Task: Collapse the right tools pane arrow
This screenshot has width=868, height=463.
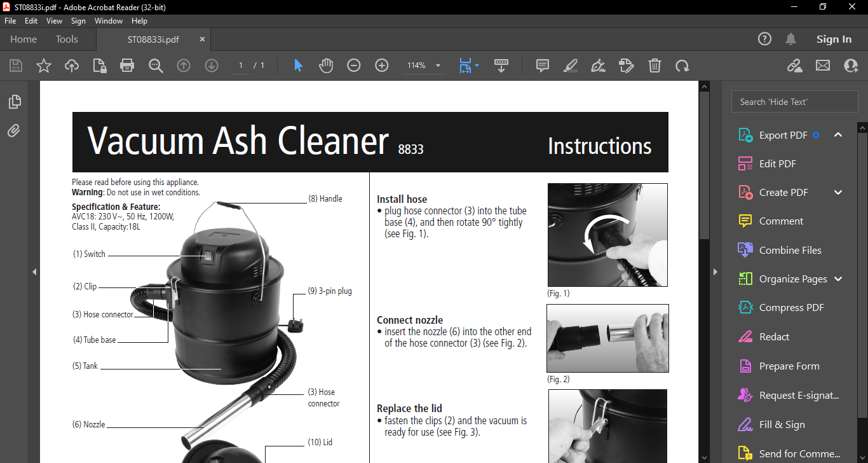Action: pyautogui.click(x=715, y=272)
